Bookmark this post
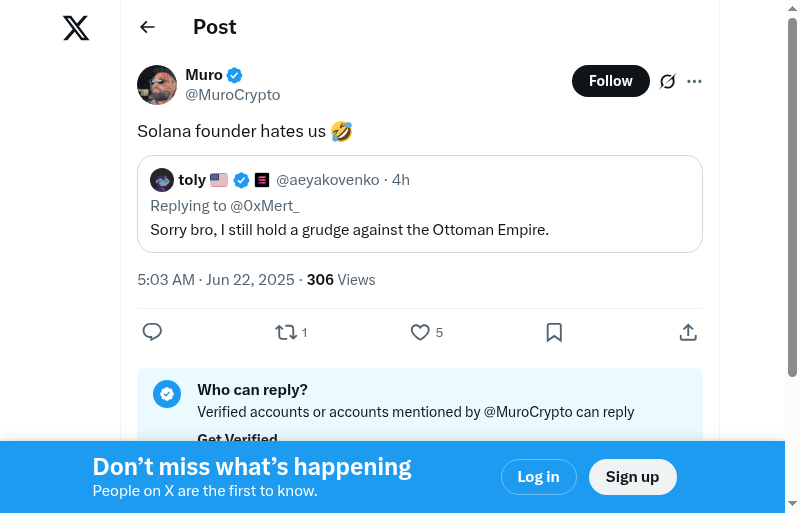The width and height of the screenshot is (800, 513). click(x=554, y=332)
